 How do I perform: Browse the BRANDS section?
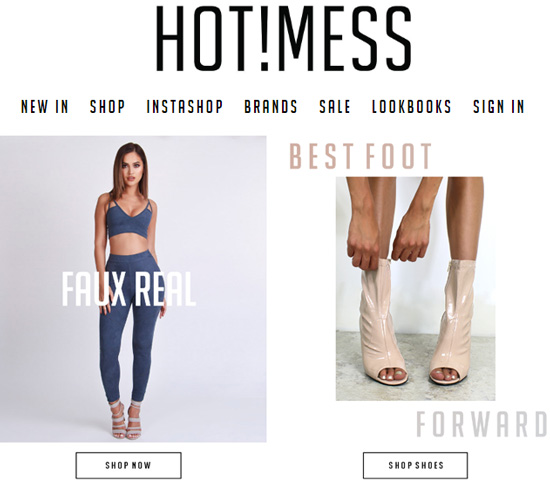coord(271,107)
